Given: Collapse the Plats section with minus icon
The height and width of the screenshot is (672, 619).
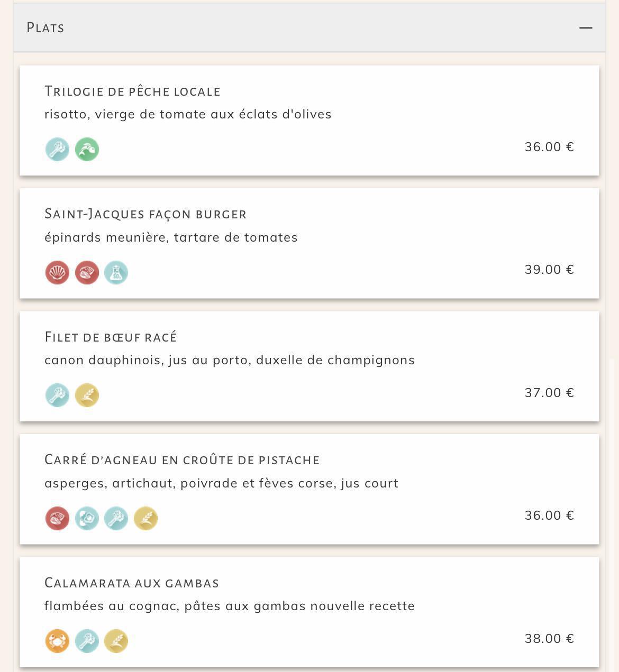Looking at the screenshot, I should 586,27.
